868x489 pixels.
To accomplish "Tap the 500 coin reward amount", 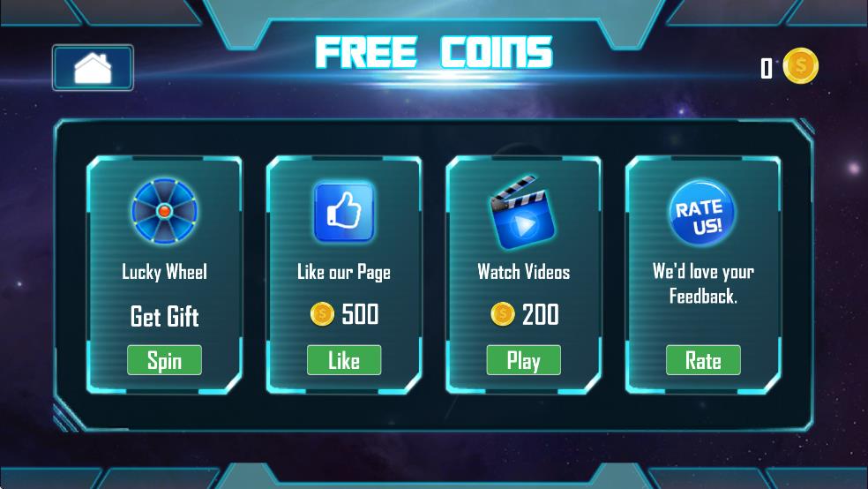I will tap(361, 314).
